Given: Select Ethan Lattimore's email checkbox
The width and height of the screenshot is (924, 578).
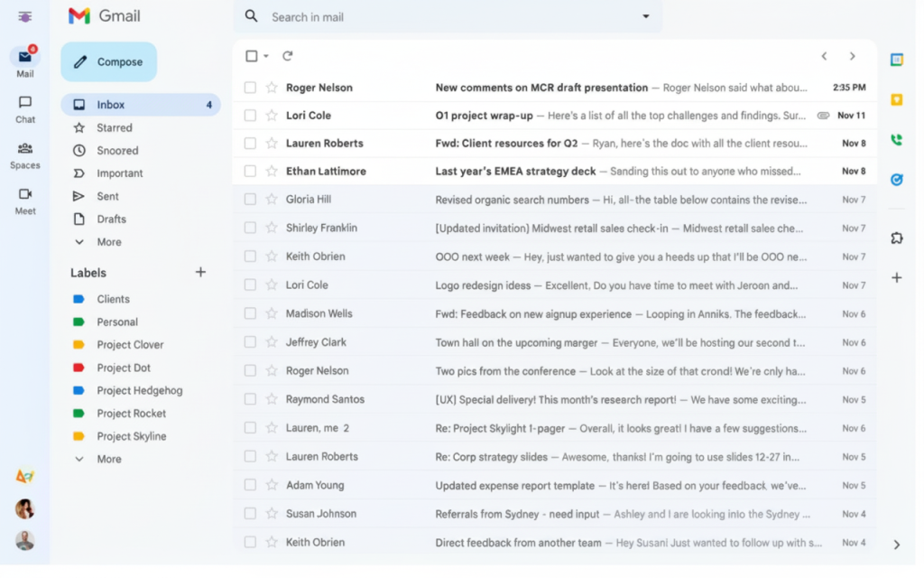Looking at the screenshot, I should [250, 171].
